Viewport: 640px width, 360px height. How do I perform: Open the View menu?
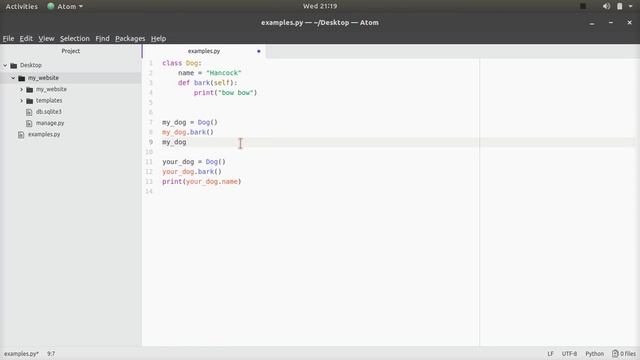[x=46, y=38]
